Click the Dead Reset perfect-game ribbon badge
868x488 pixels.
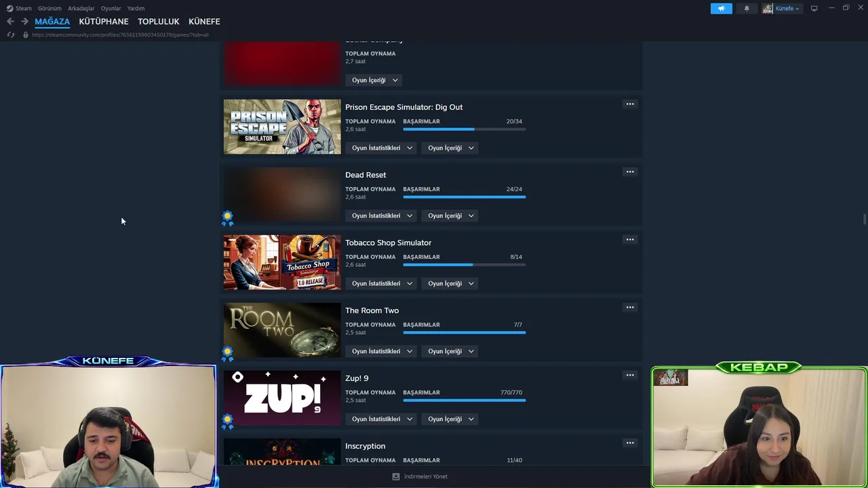point(227,218)
